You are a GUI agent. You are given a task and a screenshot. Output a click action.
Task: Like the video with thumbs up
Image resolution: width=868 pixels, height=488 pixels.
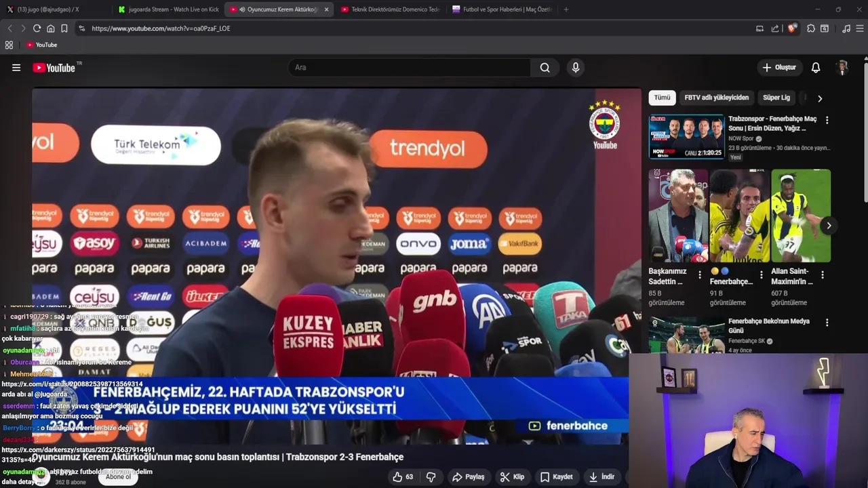[x=403, y=477]
